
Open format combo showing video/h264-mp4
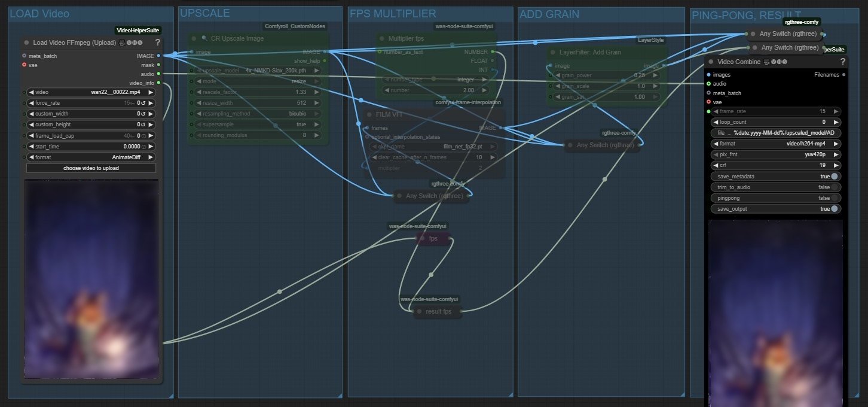point(775,144)
